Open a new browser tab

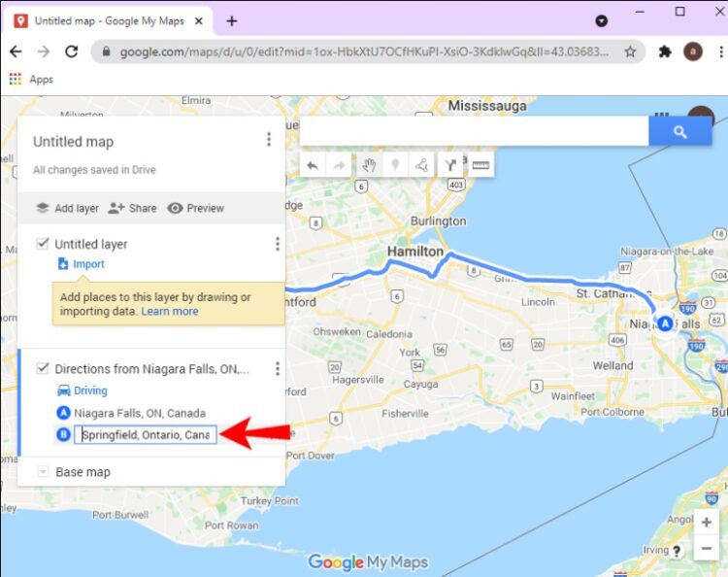pos(232,21)
